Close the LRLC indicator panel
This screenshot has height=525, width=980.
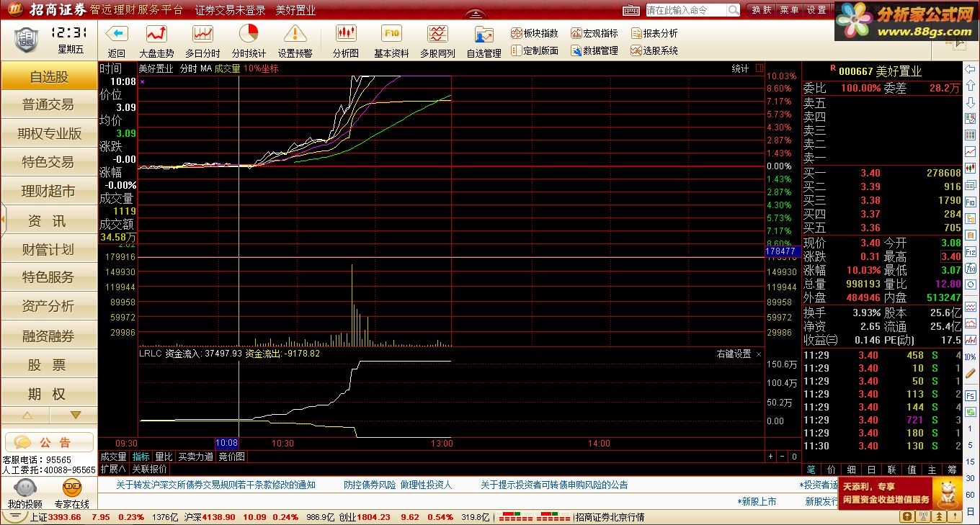tap(759, 354)
